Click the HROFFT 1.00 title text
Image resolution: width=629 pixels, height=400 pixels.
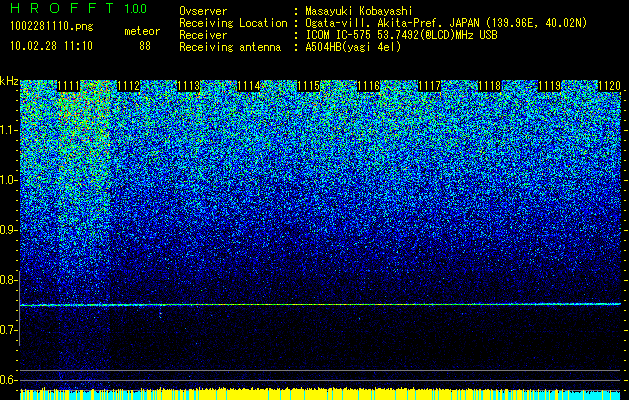pos(79,8)
